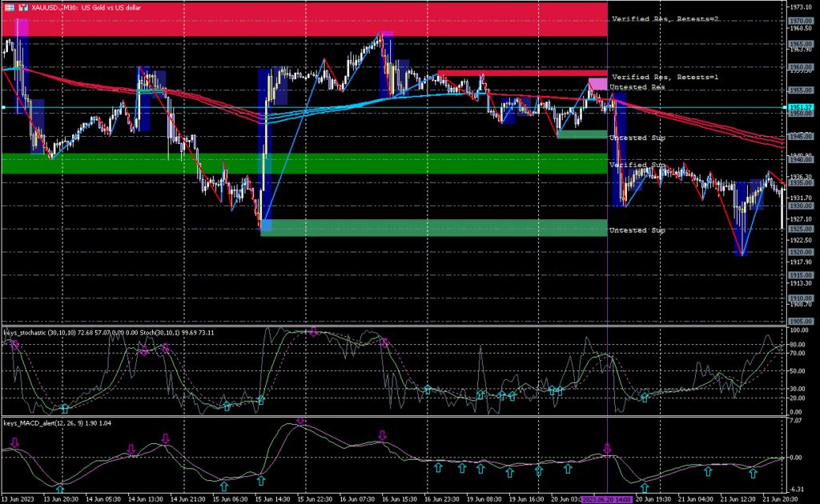Click leftmost cyan up arrow in stochastic panel

pyautogui.click(x=65, y=408)
